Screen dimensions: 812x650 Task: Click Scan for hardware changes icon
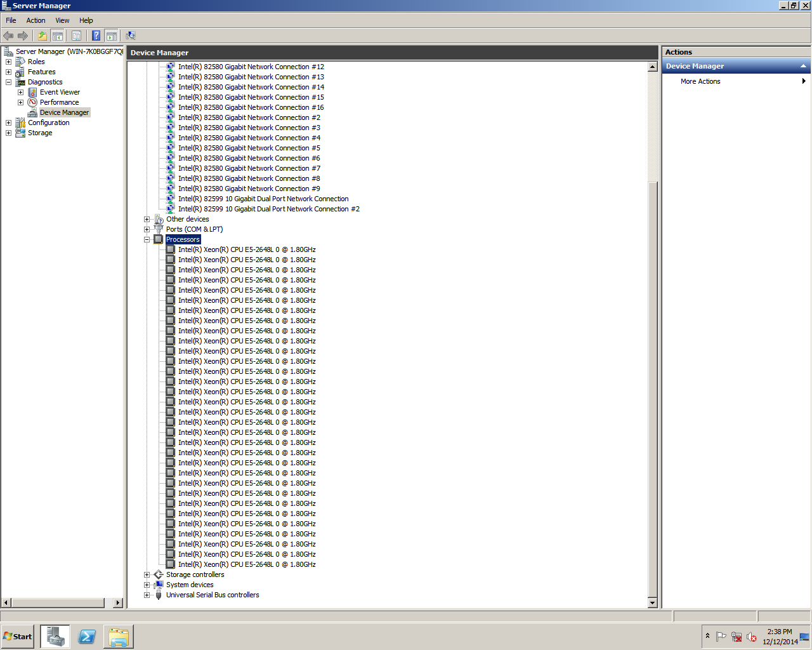131,36
